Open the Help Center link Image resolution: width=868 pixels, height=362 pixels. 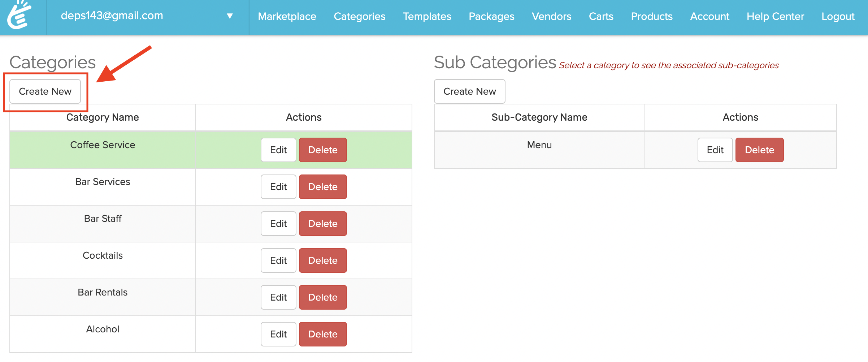pos(775,16)
